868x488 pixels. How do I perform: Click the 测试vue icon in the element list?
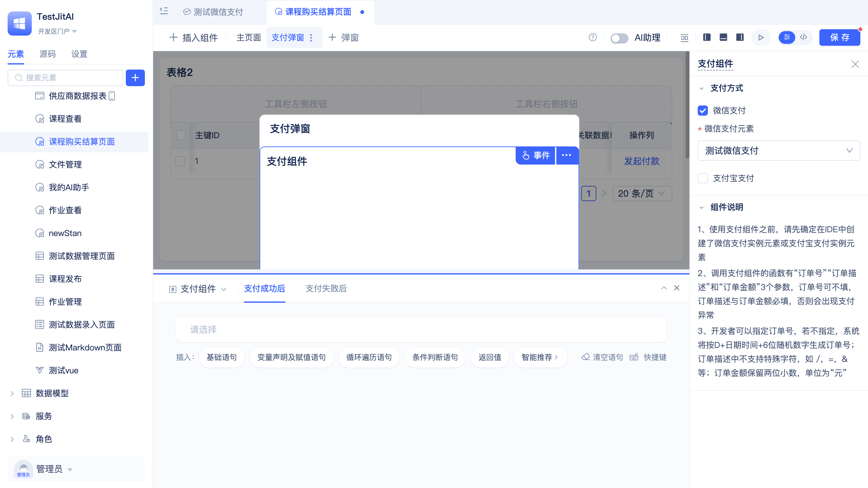coord(39,370)
